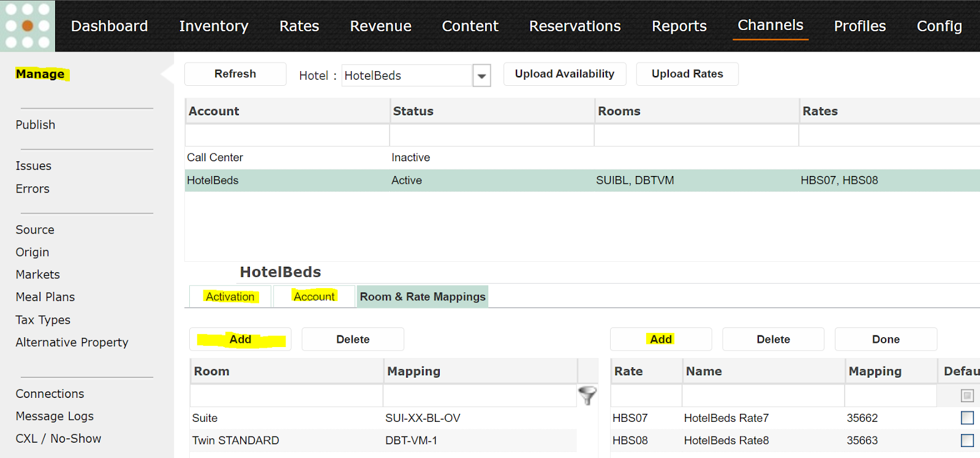Image resolution: width=980 pixels, height=458 pixels.
Task: Open Alternative Property in the sidebar
Action: [72, 342]
